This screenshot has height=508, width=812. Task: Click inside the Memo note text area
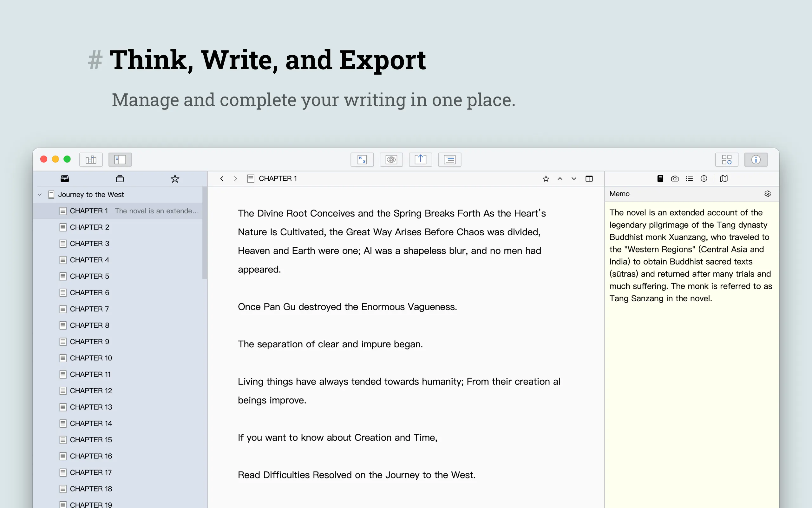pos(692,355)
